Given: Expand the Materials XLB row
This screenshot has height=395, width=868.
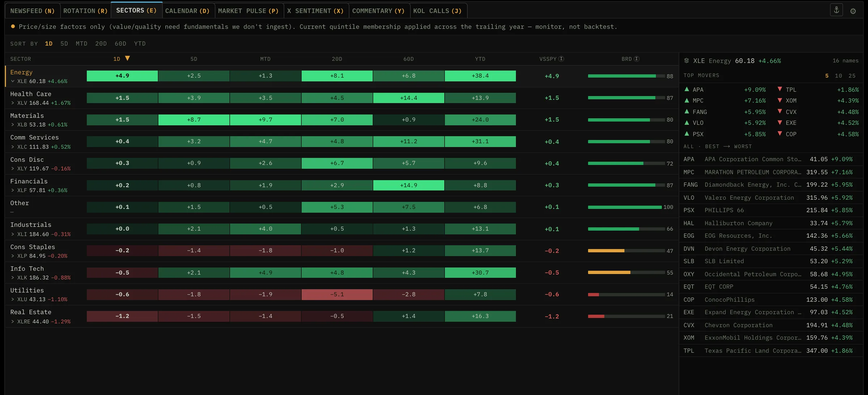Looking at the screenshot, I should click(x=13, y=125).
